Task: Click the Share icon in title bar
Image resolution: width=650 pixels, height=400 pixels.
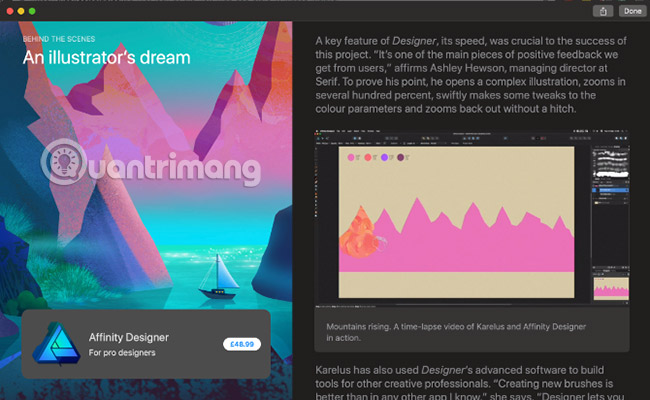Action: (603, 11)
